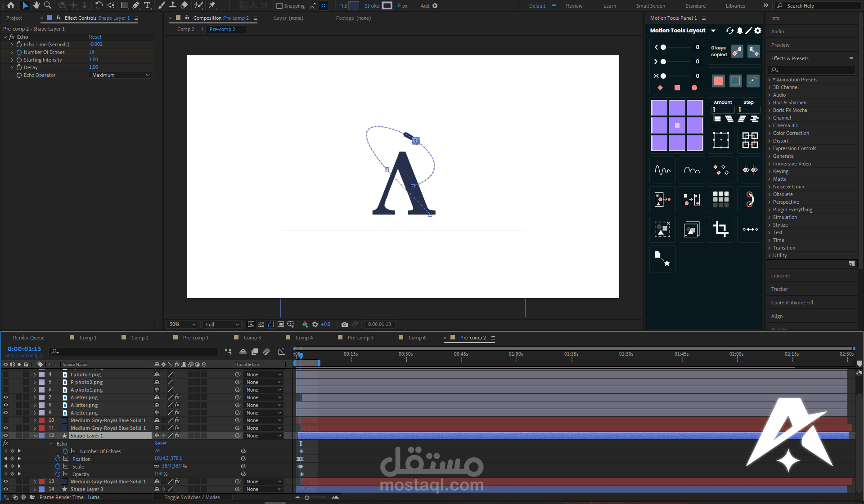Reset the Echo effect
This screenshot has width=864, height=504.
(x=95, y=37)
